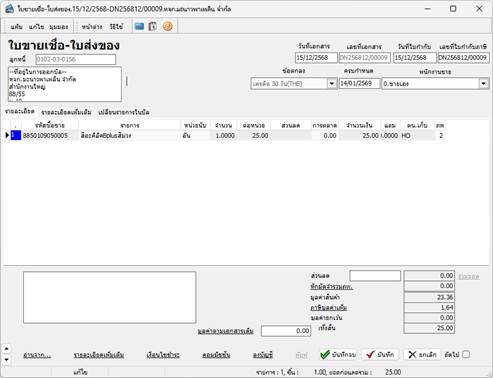Switch to the รายละเอียดเพิ่มเติม tab
This screenshot has width=493, height=378.
[x=66, y=112]
